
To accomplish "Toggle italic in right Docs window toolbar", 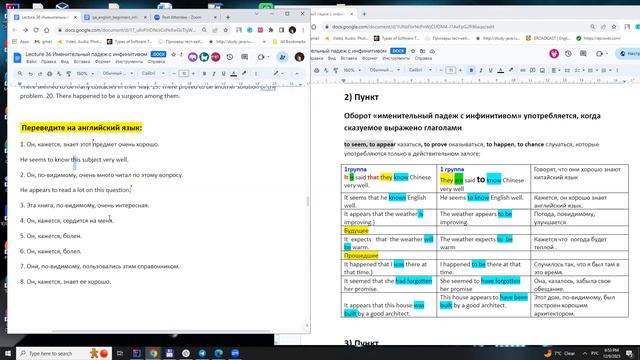I will tap(481, 70).
